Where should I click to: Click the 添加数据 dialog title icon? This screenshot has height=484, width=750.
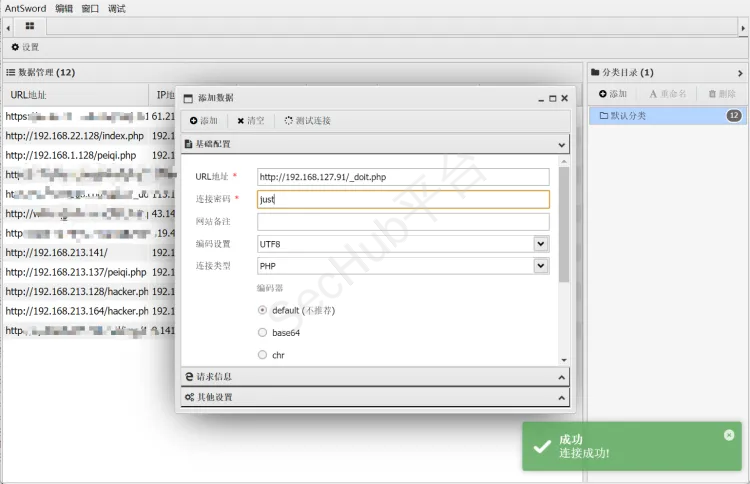tap(188, 99)
